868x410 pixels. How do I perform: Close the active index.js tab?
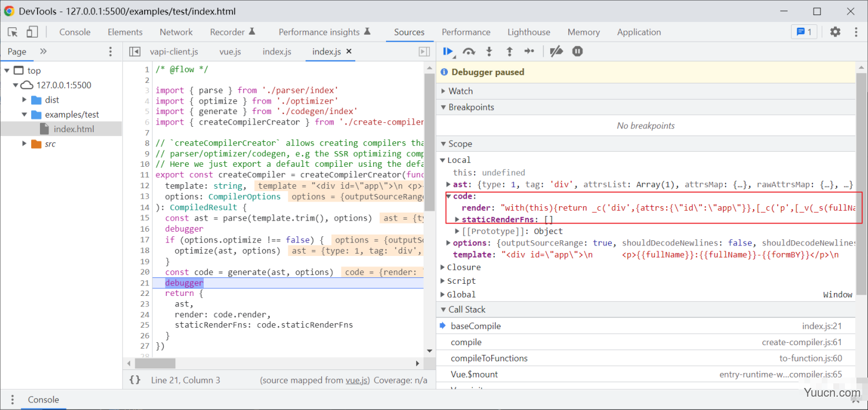pyautogui.click(x=349, y=52)
